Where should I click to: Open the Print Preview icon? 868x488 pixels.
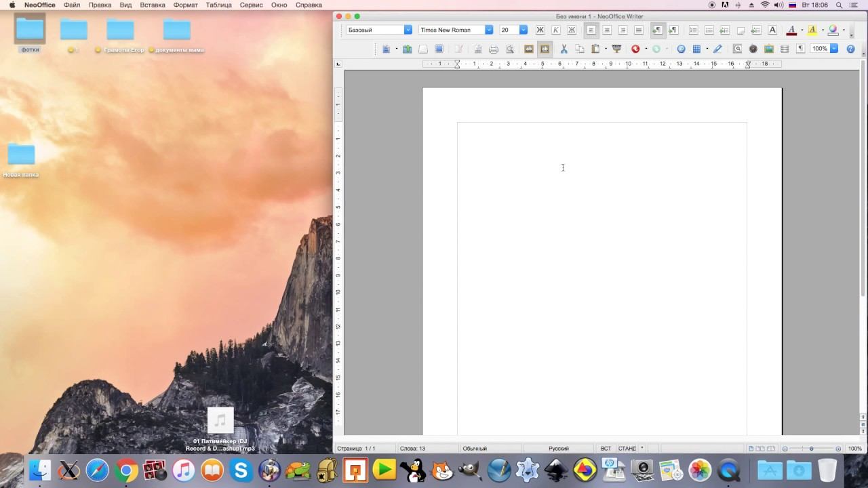pyautogui.click(x=510, y=49)
